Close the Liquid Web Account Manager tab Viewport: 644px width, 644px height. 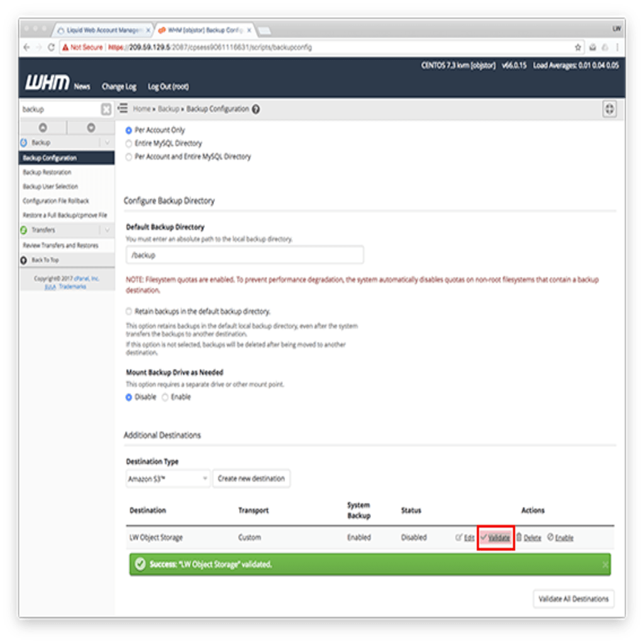tap(148, 30)
